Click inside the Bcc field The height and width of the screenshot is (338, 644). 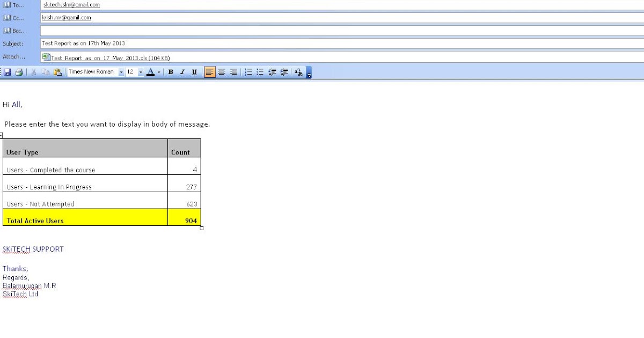215,31
